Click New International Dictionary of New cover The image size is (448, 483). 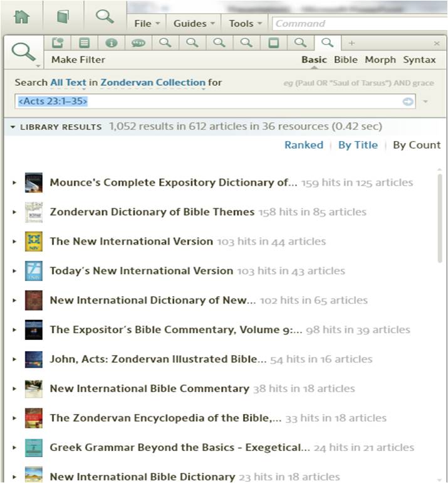(34, 300)
